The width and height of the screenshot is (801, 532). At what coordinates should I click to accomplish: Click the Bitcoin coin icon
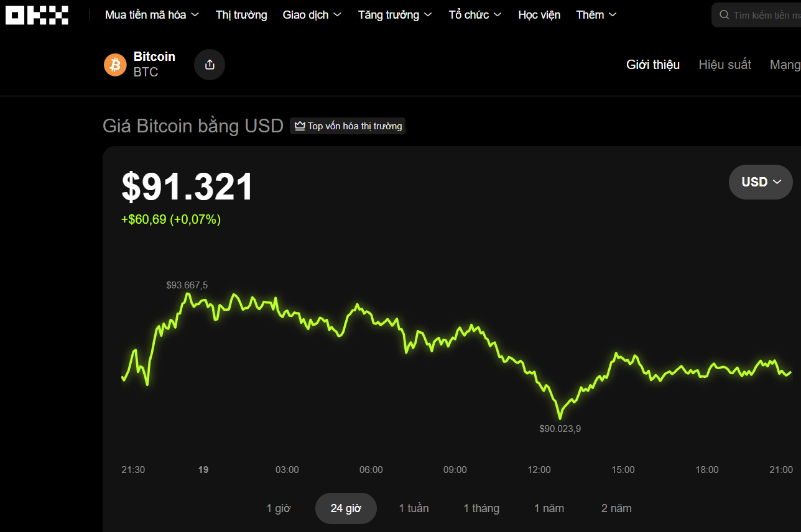pos(115,65)
